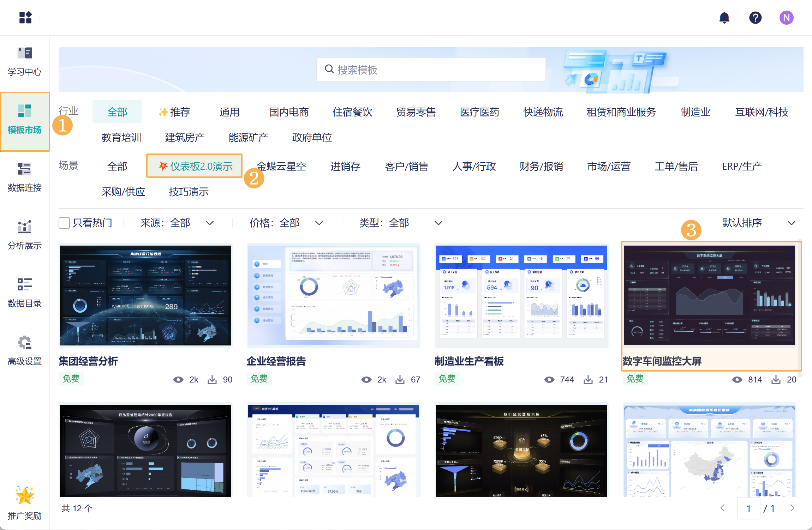Open 高级设置 gear icon
Screen dimensions: 812x530
point(25,343)
